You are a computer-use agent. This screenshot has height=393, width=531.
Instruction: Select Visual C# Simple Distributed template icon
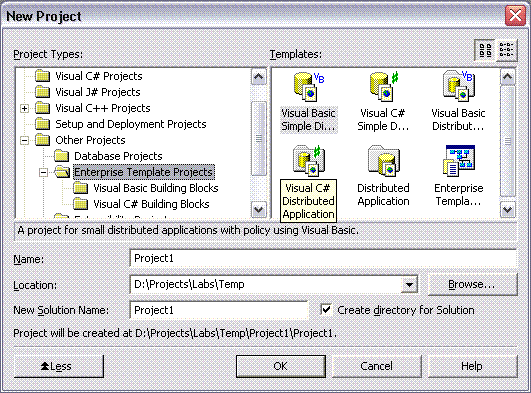tap(384, 87)
